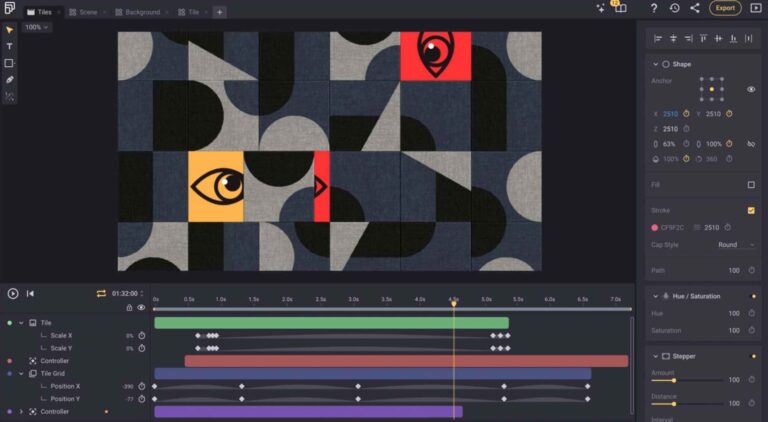Enable the Fill checkbox
Screen dimensions: 768x422
tap(751, 184)
